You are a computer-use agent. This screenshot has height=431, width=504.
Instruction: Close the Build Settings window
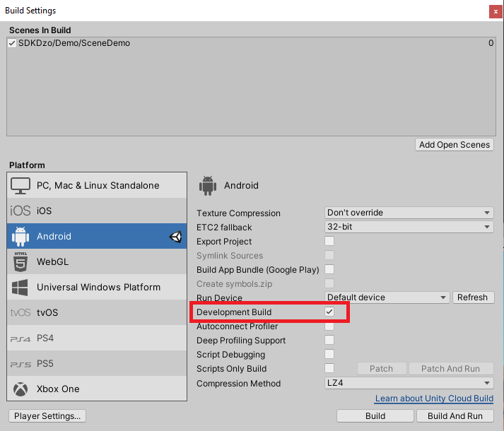tap(496, 12)
